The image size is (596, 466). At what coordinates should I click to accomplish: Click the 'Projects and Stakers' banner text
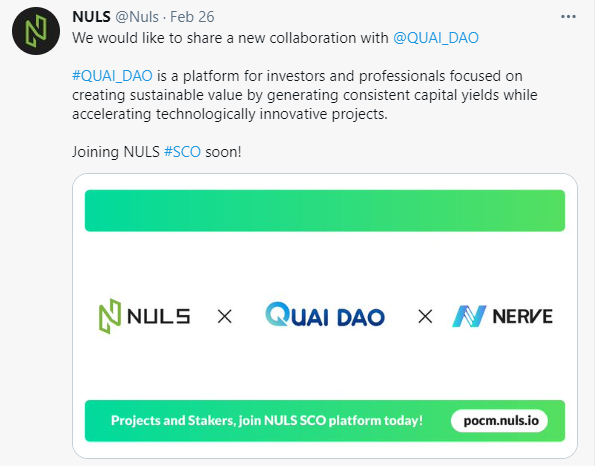[267, 421]
